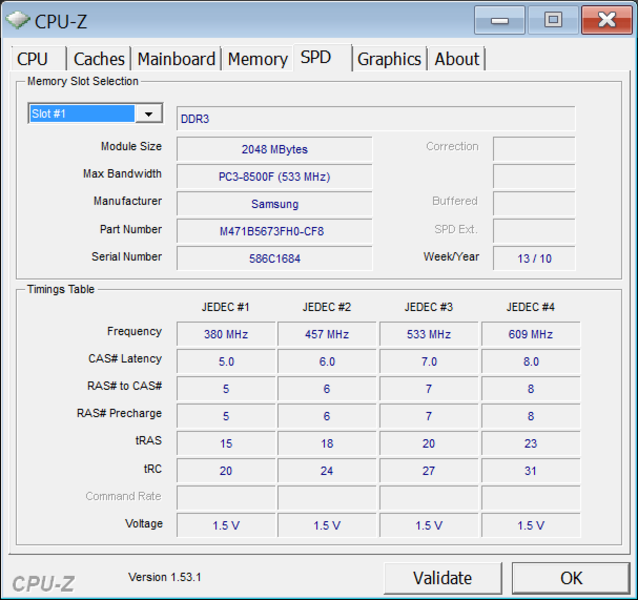Click CAS# Latency value 5.0
Screen dimensions: 638x600
(x=226, y=361)
